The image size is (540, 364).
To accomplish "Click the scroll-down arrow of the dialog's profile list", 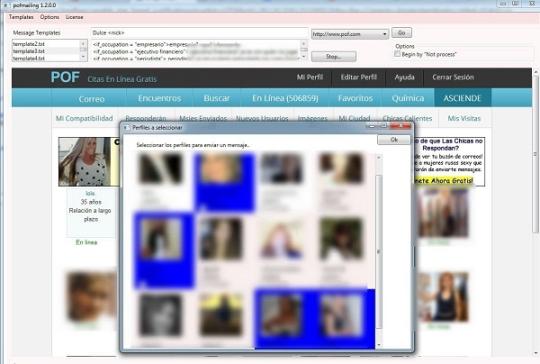I will coord(379,345).
